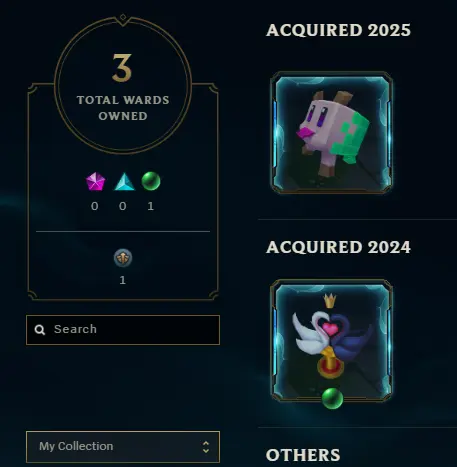Select the teal triangle rarity icon
The height and width of the screenshot is (467, 457).
(124, 182)
